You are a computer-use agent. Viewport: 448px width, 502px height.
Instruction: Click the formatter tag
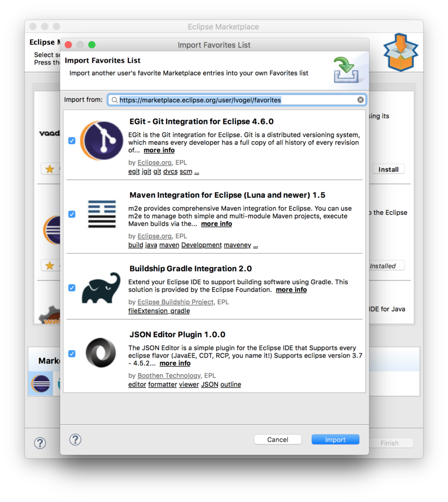click(163, 384)
